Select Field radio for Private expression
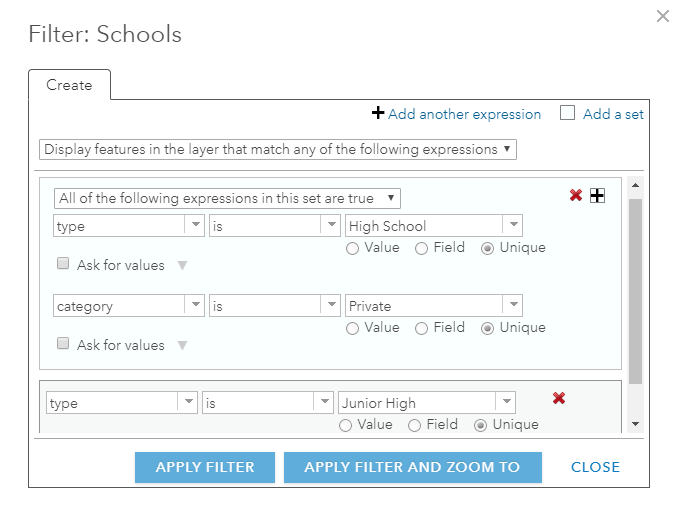Screen dimensions: 675x512 pos(421,328)
